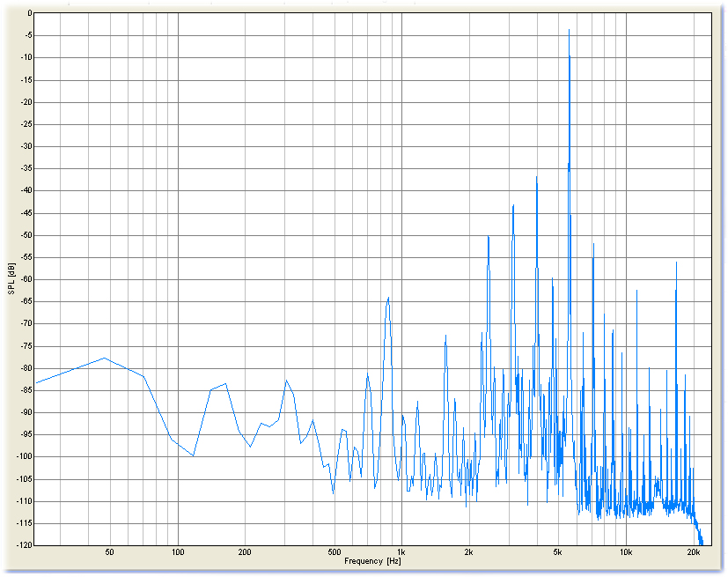Click the "500" frequency tick label
Screen dimensions: 728x577
coord(335,552)
